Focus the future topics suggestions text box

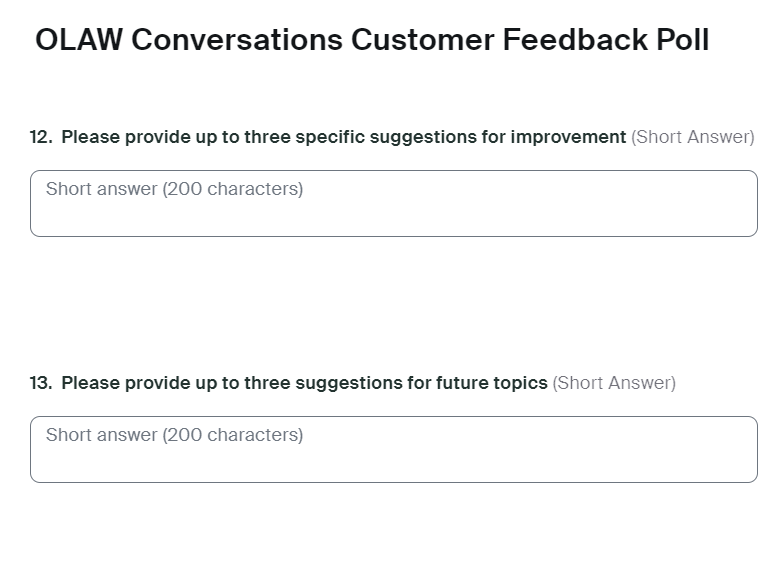[x=393, y=456]
